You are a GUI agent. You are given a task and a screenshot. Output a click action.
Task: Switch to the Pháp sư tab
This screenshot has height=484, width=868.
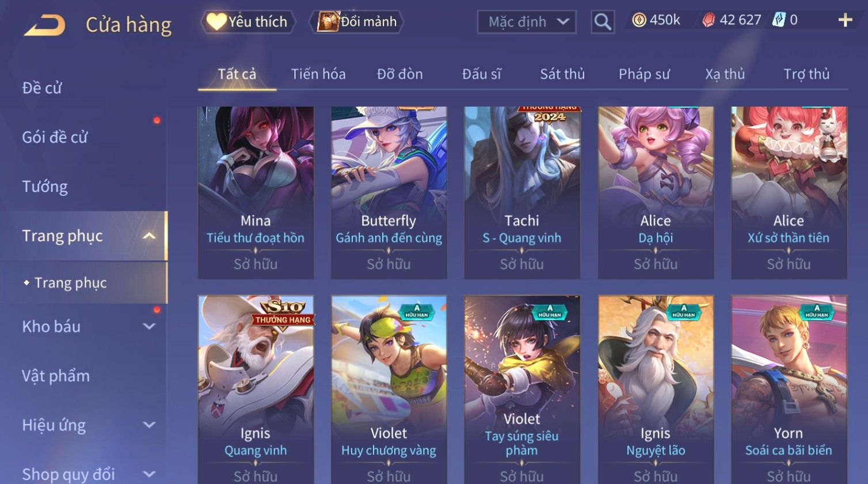click(x=644, y=74)
